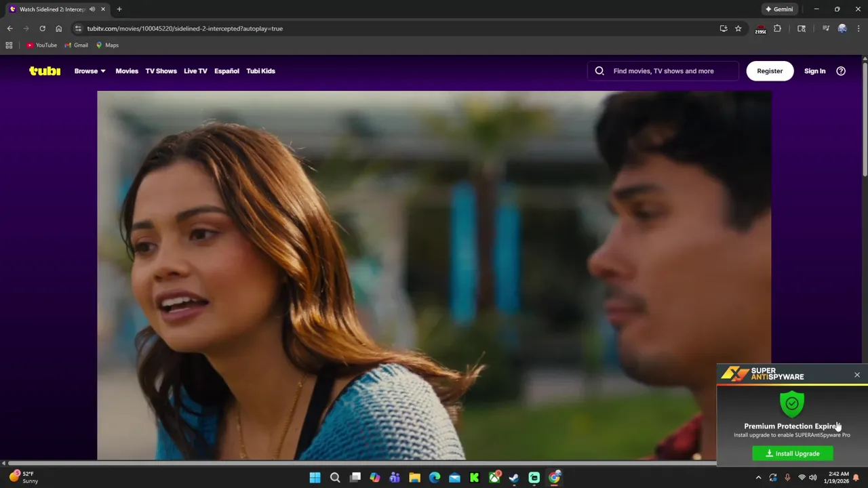Viewport: 868px width, 488px height.
Task: Open the media controls icon
Action: 825,28
